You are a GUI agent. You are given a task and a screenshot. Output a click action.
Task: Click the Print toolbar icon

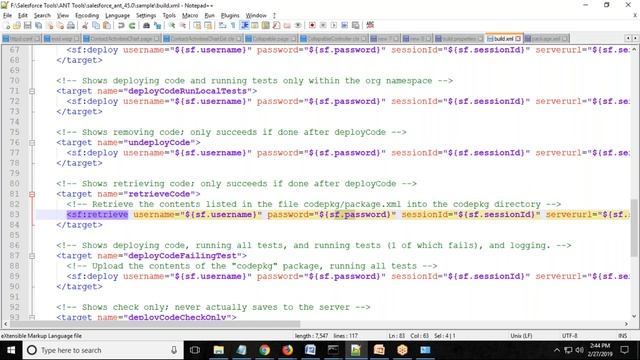71,25
